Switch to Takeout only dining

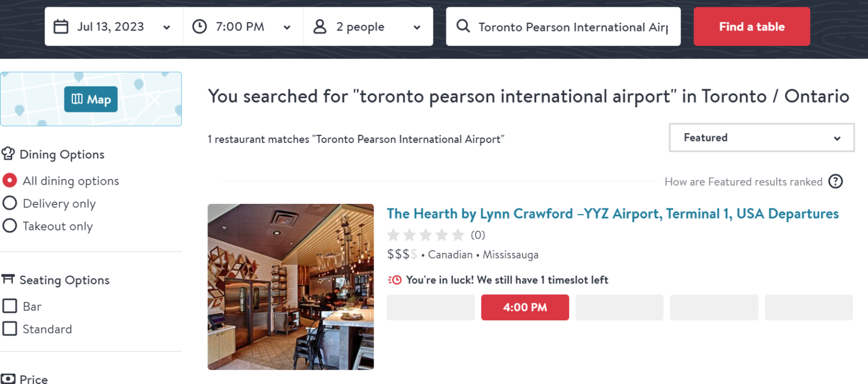click(x=9, y=225)
